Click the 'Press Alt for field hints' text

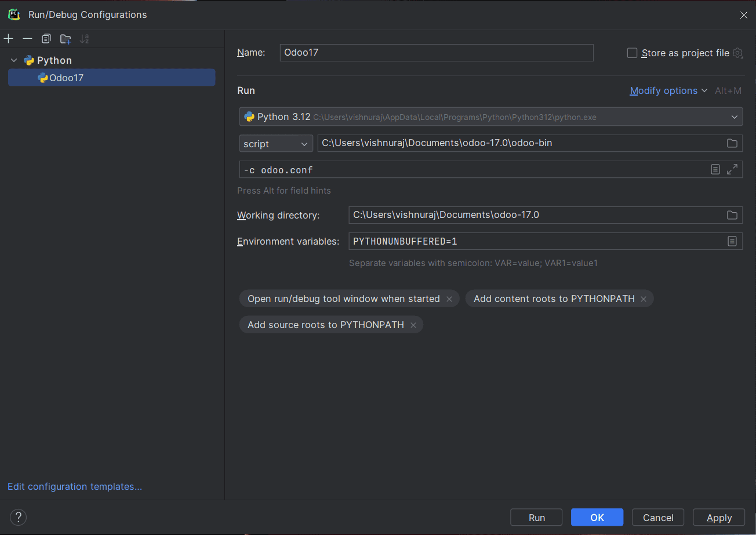pos(284,191)
